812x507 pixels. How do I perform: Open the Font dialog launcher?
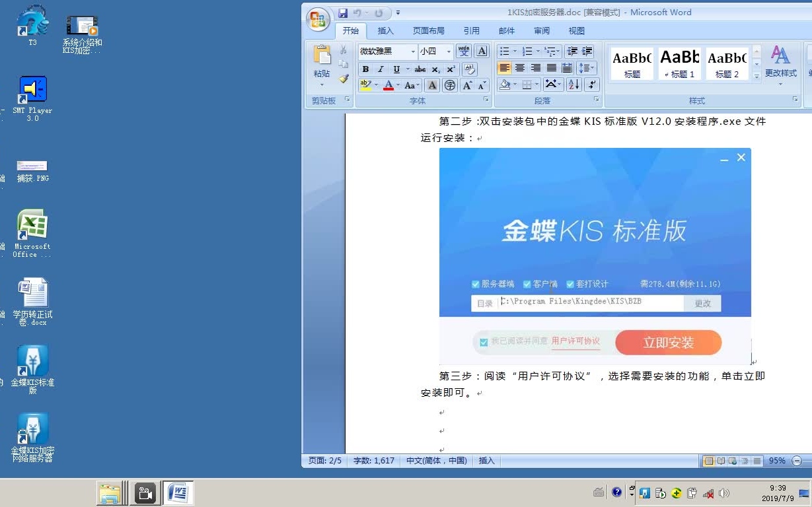486,99
